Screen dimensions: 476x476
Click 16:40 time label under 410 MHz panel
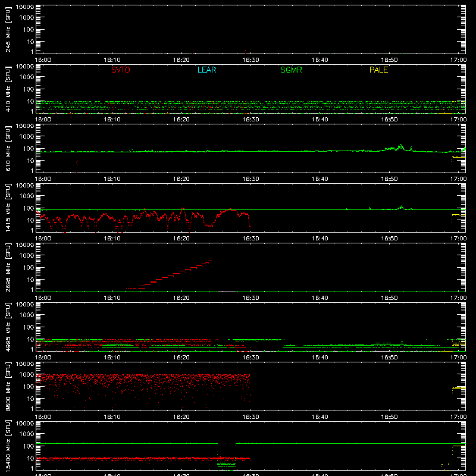pyautogui.click(x=320, y=120)
